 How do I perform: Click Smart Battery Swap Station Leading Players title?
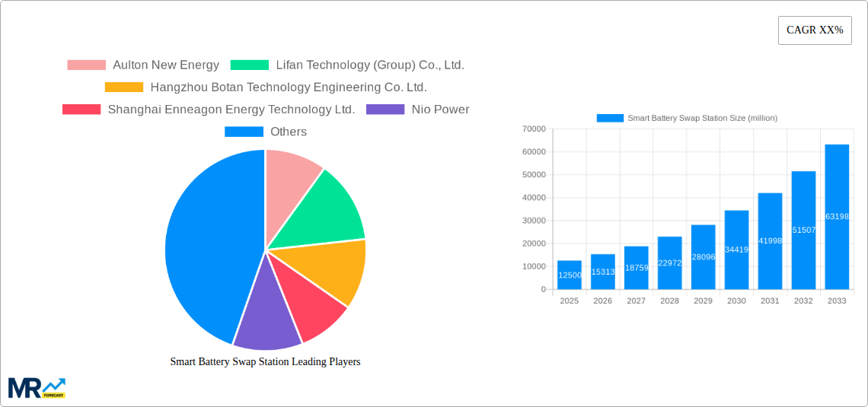265,361
